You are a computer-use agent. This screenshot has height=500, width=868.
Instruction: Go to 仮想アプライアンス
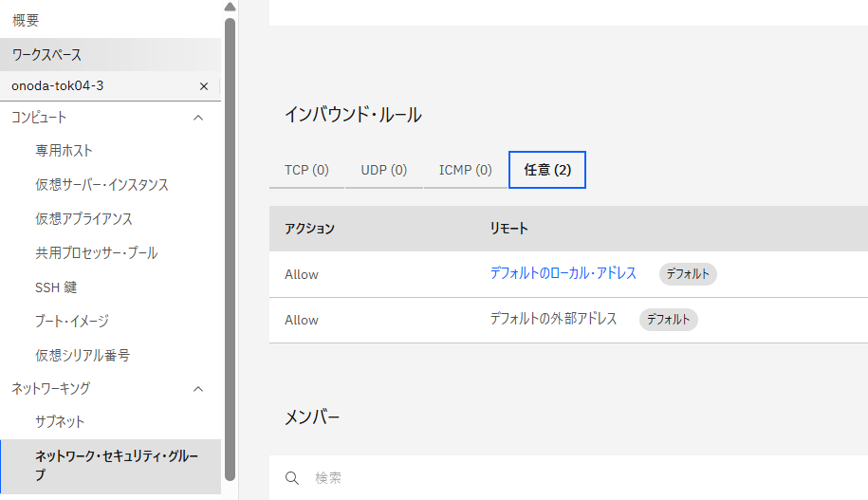[83, 219]
